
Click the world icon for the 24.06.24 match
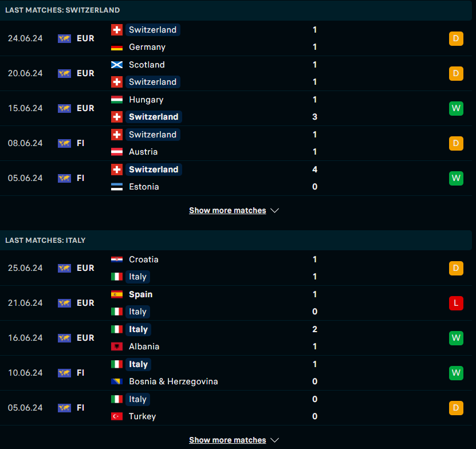click(64, 38)
